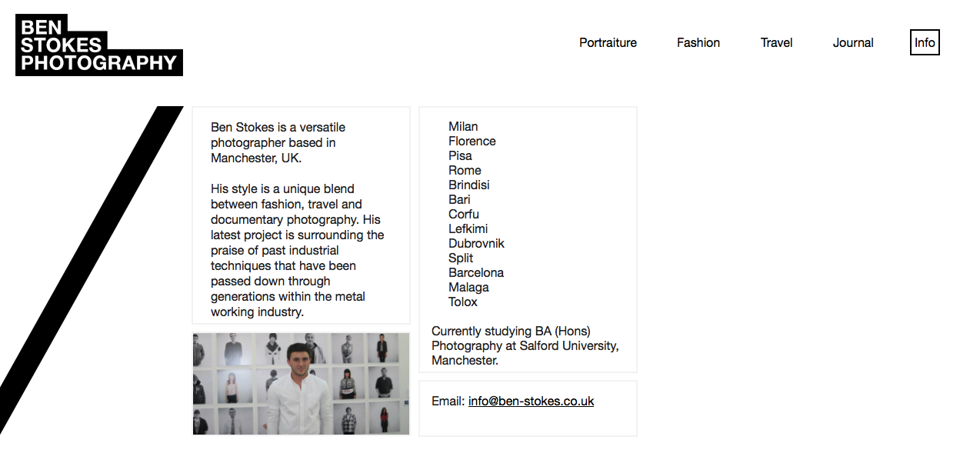Click Dubrovnik in the locations list
980x470 pixels.
pos(476,244)
